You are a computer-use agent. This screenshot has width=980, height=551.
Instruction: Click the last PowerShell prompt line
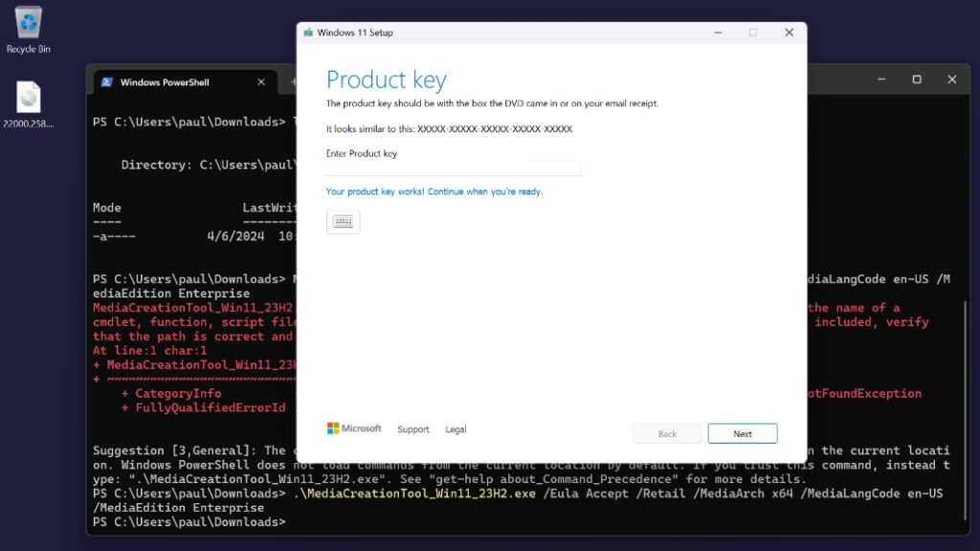[x=189, y=521]
